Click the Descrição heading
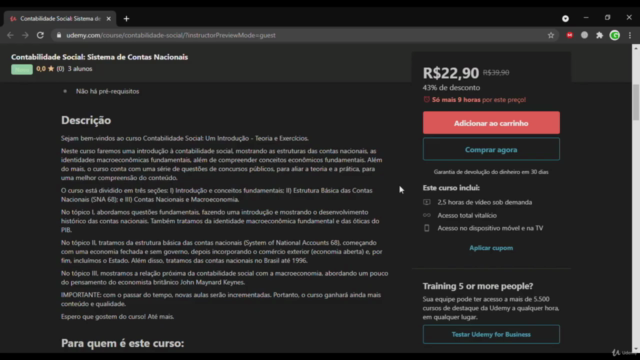 86,120
